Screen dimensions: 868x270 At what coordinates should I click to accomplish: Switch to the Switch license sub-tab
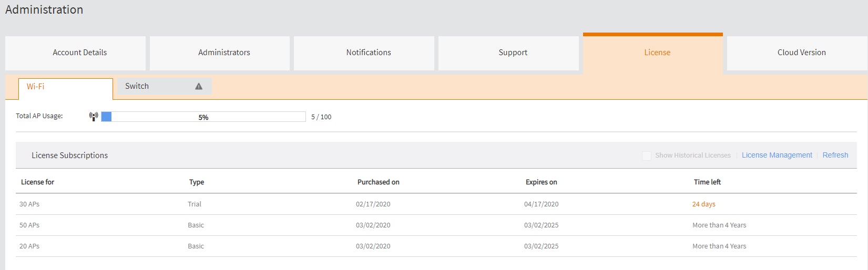165,86
